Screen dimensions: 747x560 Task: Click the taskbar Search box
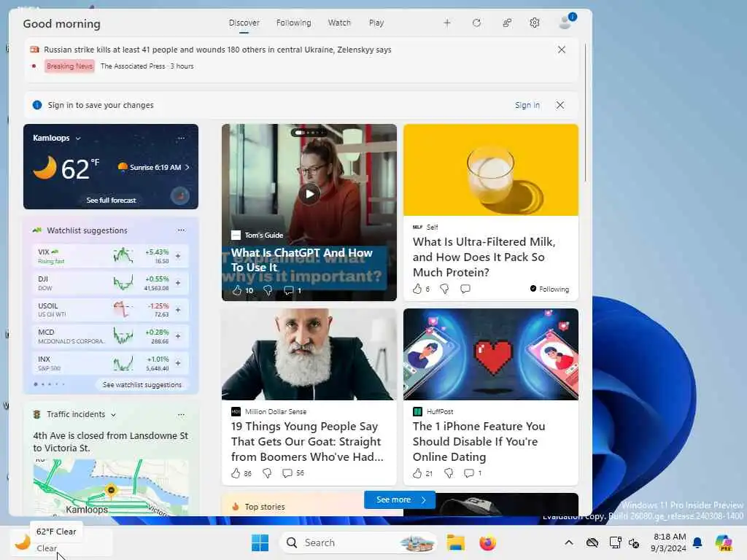click(x=358, y=542)
